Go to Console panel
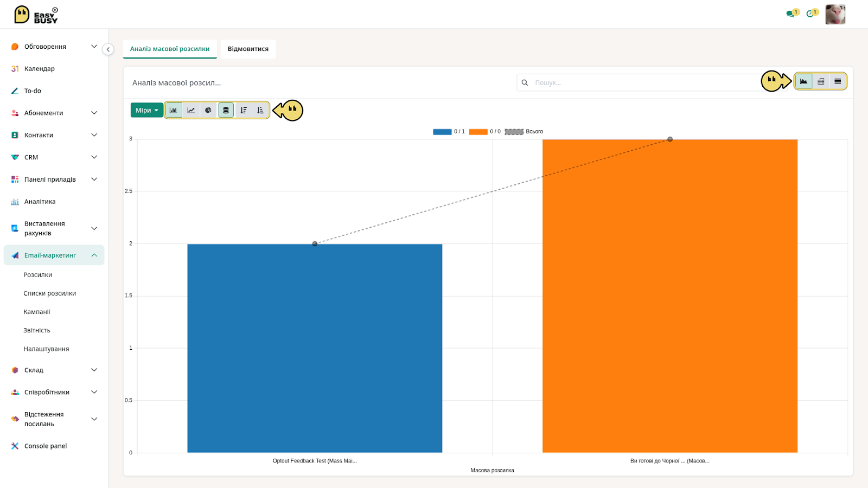The width and height of the screenshot is (868, 488). [x=46, y=446]
